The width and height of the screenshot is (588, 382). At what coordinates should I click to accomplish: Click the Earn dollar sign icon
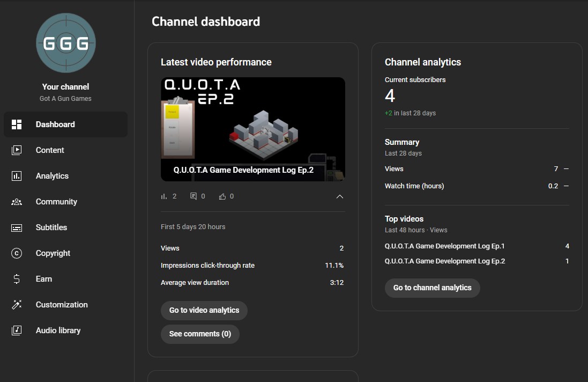[17, 279]
